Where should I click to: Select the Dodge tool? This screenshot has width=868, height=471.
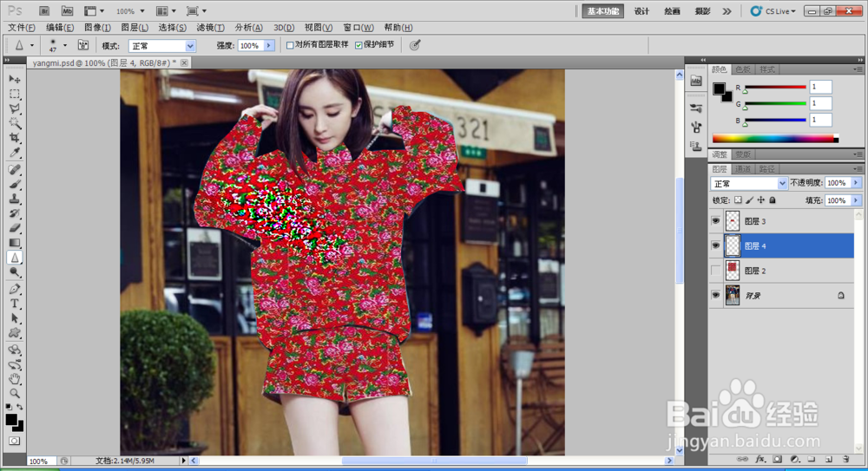[x=15, y=272]
